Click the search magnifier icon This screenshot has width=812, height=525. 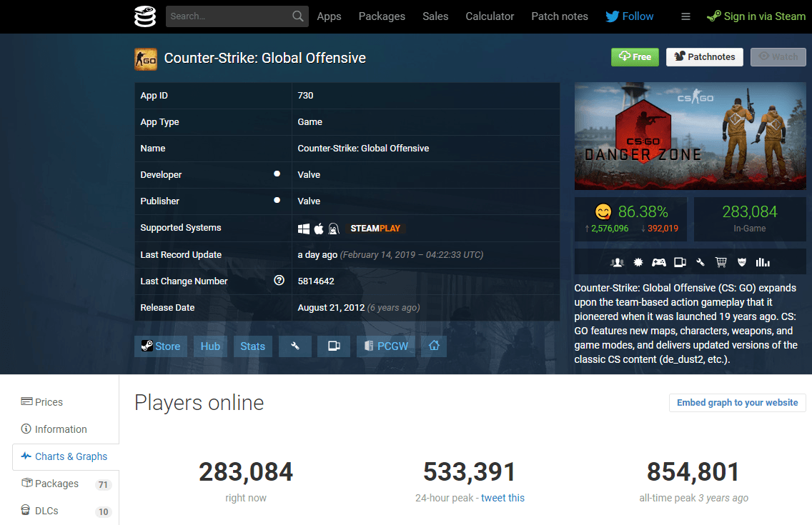pos(298,16)
